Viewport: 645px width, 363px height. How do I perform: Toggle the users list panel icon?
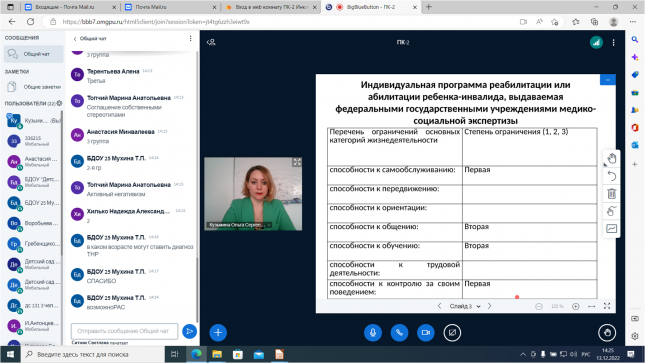coord(211,42)
